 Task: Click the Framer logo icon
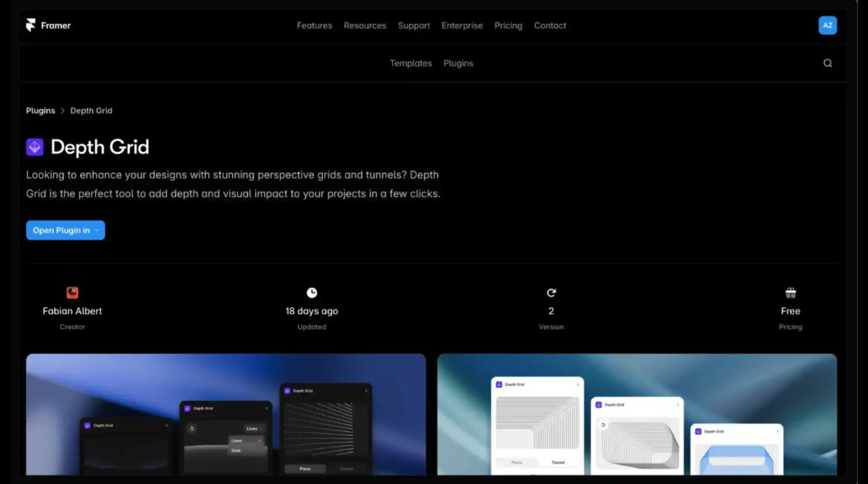(31, 25)
